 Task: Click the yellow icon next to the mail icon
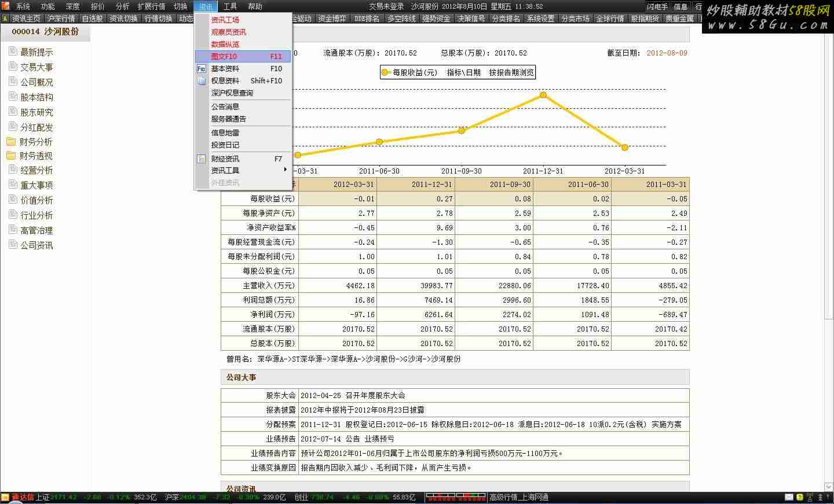799,497
